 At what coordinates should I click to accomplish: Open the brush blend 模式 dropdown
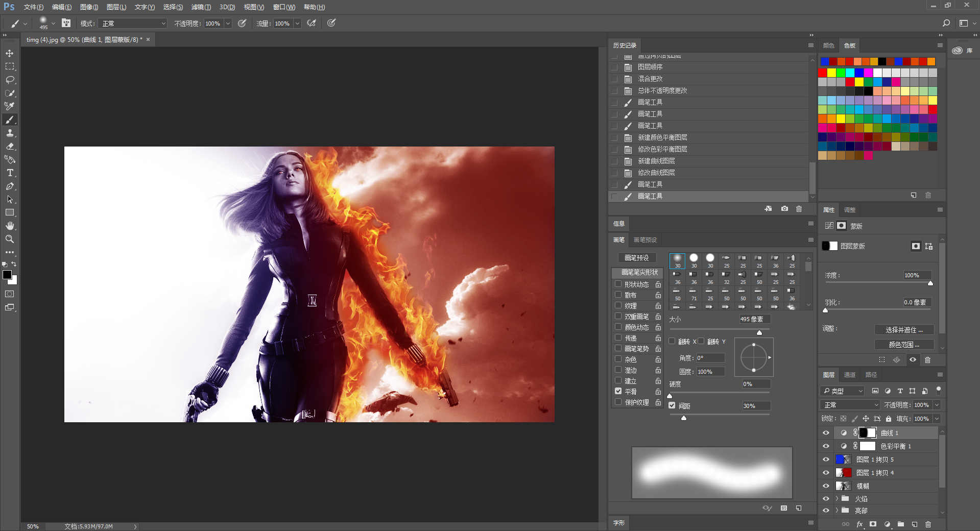click(x=134, y=23)
